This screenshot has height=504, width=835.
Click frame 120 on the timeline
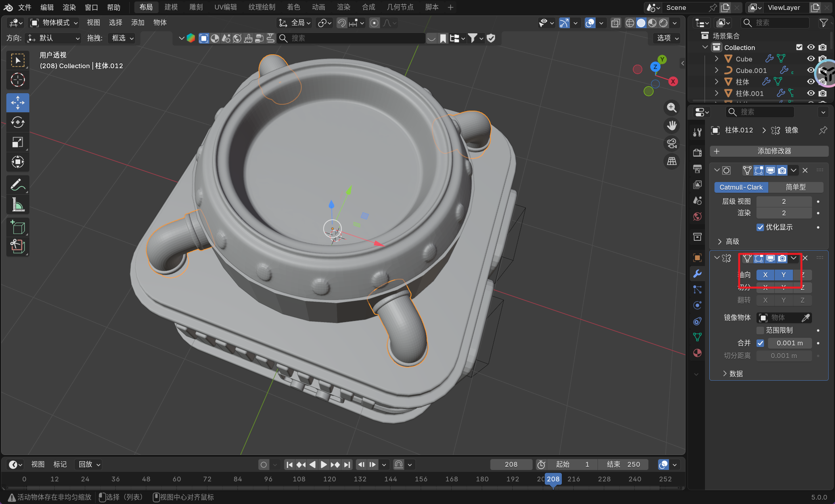(329, 479)
